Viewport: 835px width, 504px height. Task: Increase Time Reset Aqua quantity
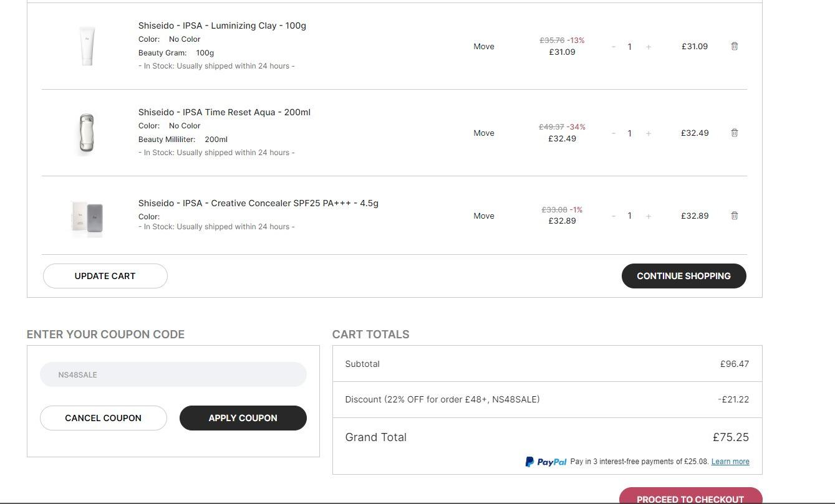649,133
